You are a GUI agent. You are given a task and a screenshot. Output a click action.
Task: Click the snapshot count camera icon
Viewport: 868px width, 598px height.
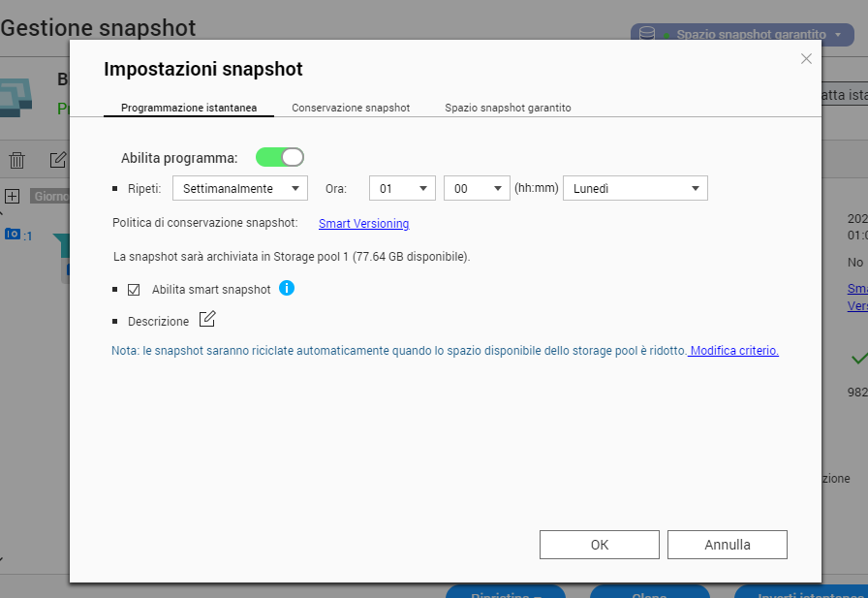[13, 234]
